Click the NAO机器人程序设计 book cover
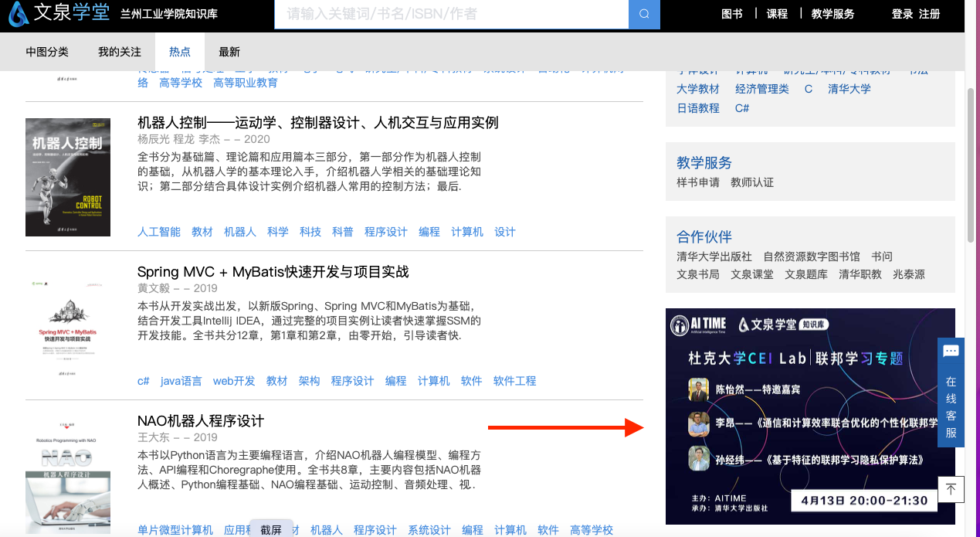 (68, 473)
